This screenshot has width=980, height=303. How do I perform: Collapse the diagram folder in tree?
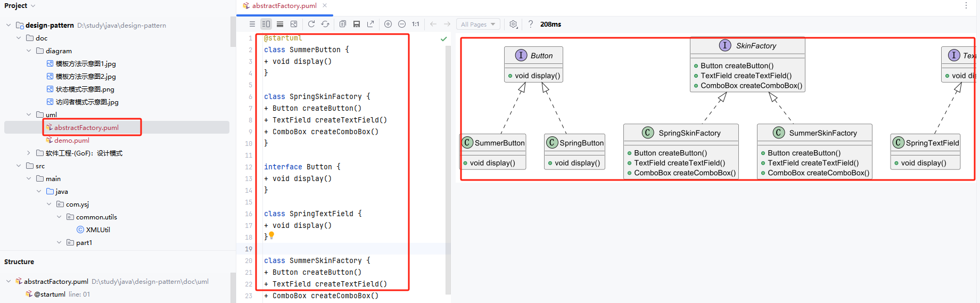point(29,51)
